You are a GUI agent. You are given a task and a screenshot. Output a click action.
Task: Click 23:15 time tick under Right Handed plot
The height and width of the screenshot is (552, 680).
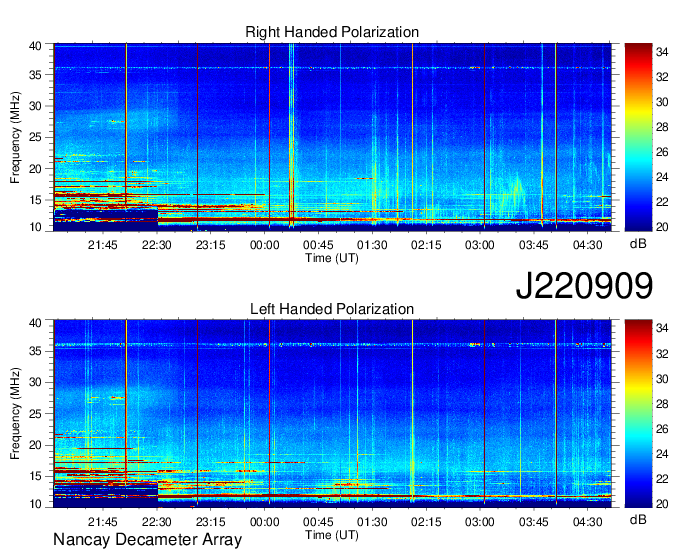click(x=211, y=245)
